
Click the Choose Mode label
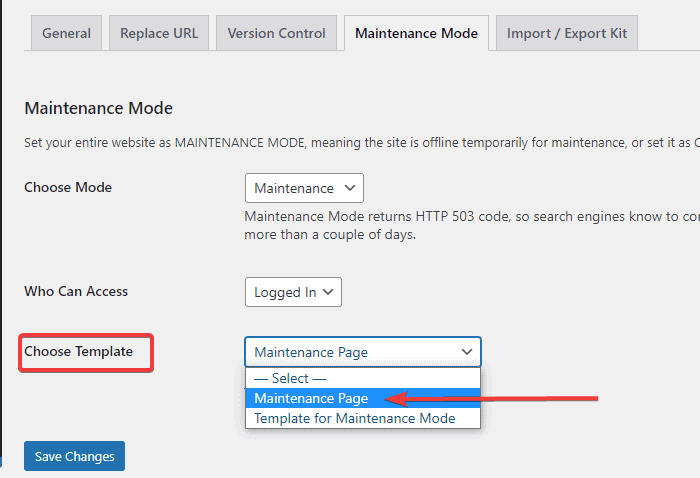point(68,187)
